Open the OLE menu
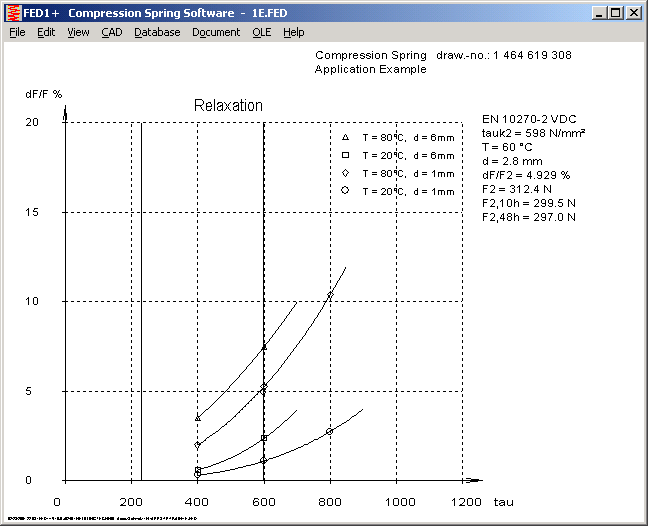648x526 pixels. click(x=261, y=32)
